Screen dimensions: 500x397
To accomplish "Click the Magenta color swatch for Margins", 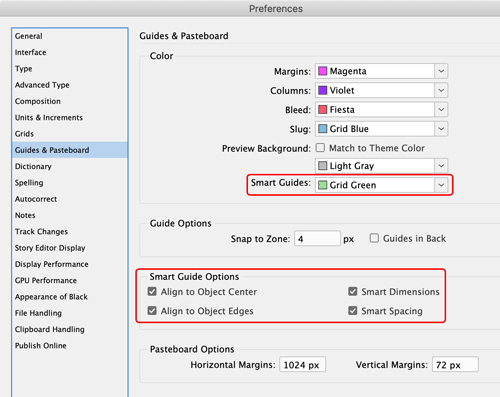I will [x=322, y=71].
